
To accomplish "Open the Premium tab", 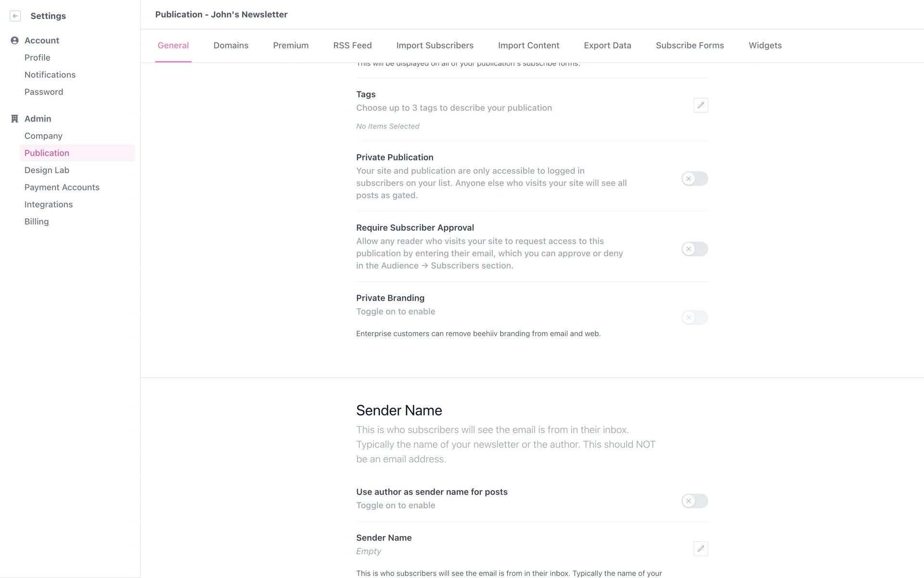I will [x=291, y=45].
